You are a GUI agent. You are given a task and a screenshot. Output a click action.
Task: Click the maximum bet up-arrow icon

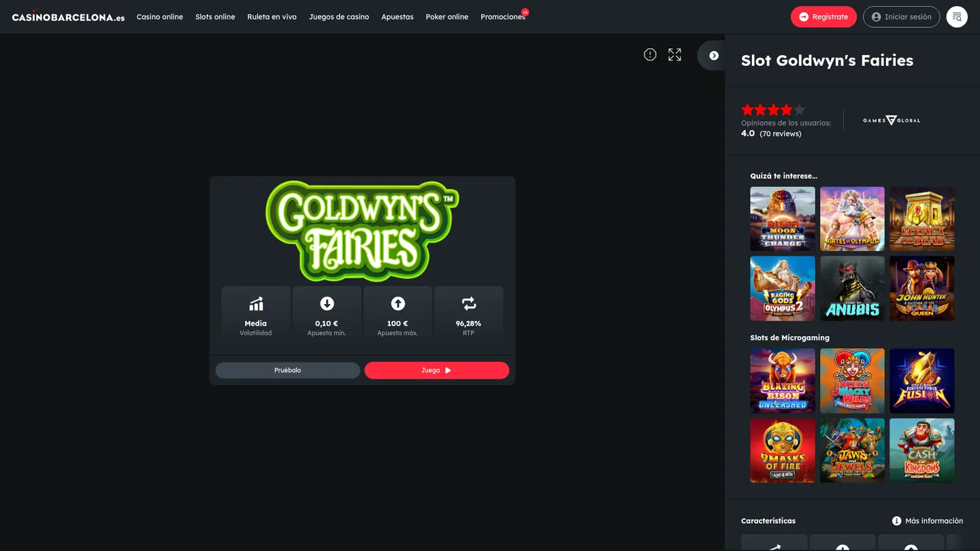(398, 303)
